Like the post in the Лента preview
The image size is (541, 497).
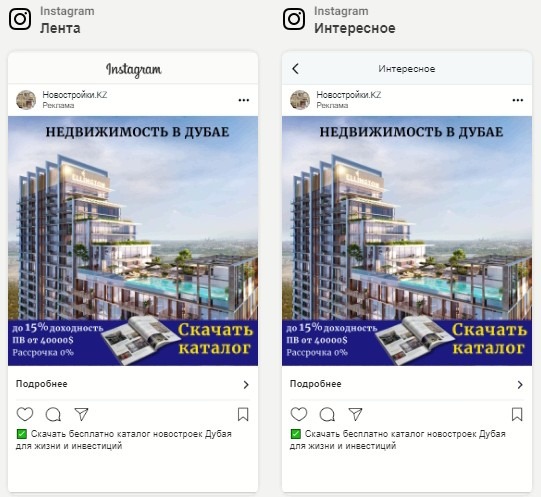coord(25,414)
